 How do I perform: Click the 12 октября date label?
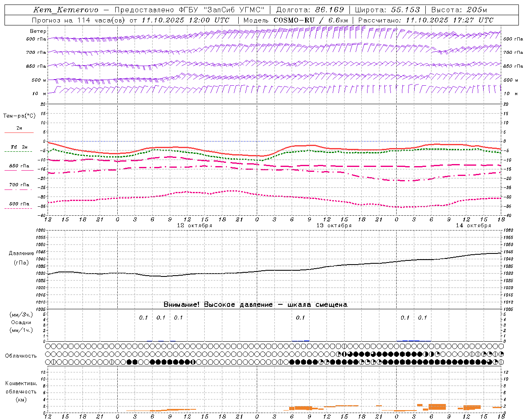tap(194, 226)
